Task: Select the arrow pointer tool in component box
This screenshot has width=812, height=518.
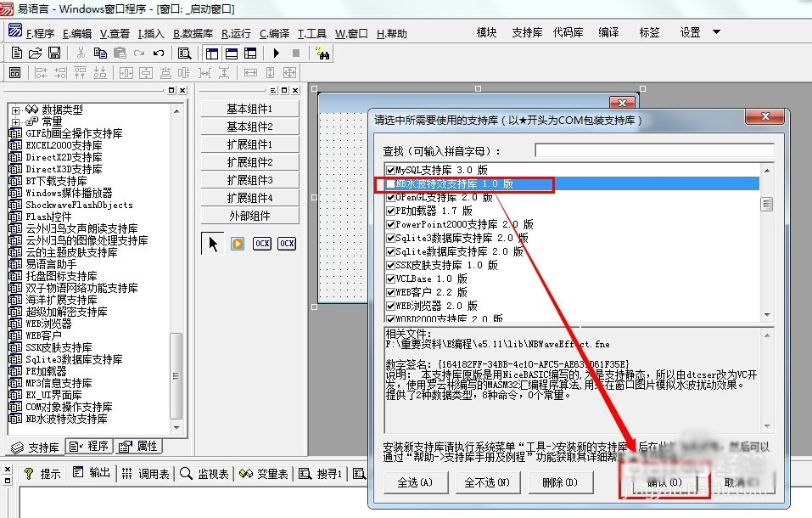Action: pyautogui.click(x=213, y=244)
